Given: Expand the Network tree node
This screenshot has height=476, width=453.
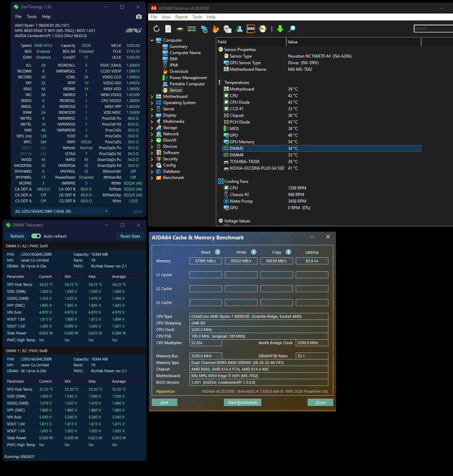Looking at the screenshot, I should [x=152, y=134].
